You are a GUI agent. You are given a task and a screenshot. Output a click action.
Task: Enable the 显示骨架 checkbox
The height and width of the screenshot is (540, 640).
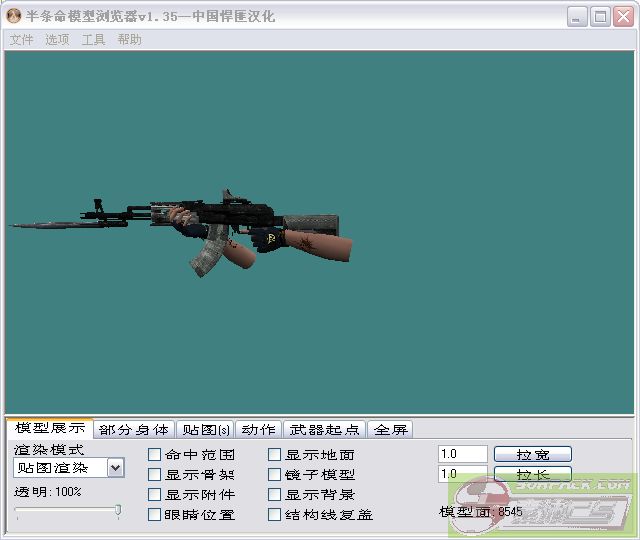click(155, 475)
